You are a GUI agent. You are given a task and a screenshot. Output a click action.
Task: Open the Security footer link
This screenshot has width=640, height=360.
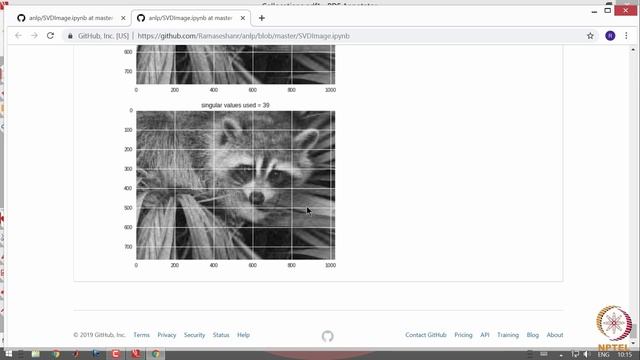(x=194, y=335)
